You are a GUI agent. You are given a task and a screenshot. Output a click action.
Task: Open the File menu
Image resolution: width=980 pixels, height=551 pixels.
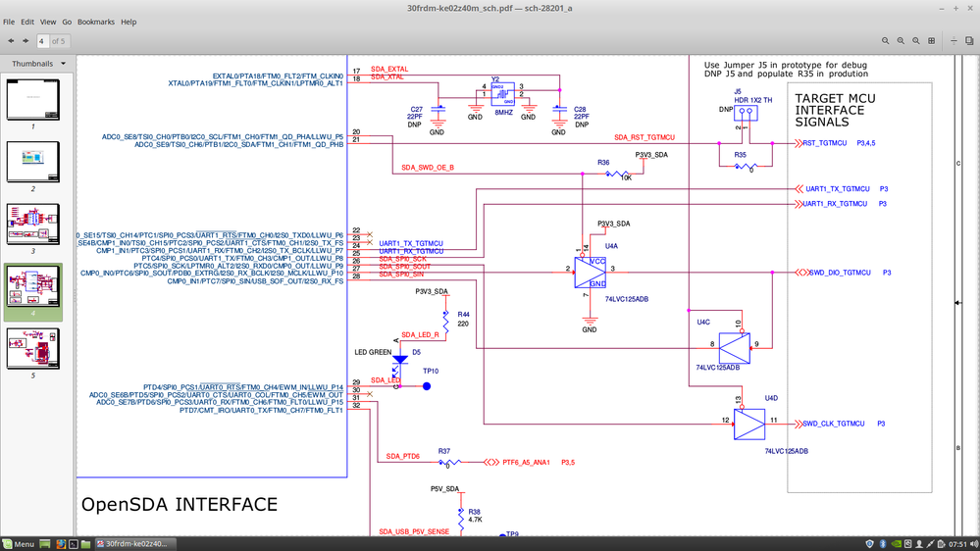[9, 22]
